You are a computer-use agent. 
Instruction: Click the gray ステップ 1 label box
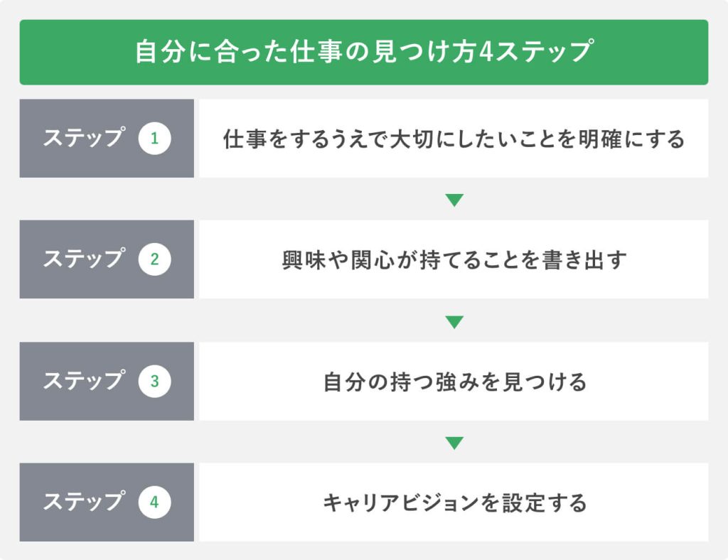click(107, 139)
